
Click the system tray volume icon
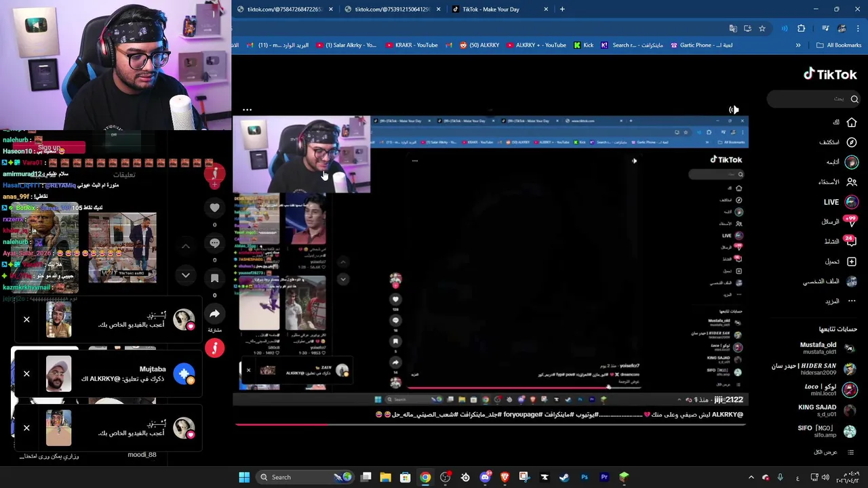click(x=825, y=477)
